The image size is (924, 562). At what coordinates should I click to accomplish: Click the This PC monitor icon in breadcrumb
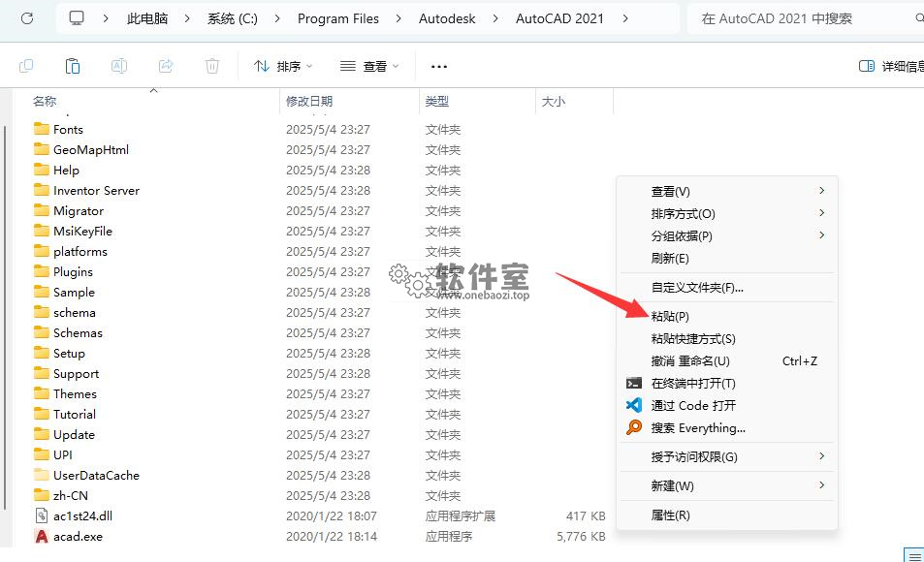77,18
